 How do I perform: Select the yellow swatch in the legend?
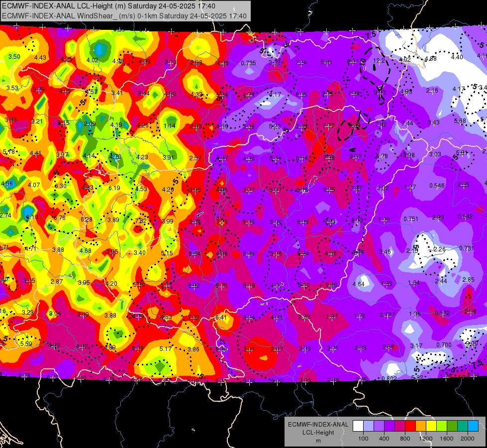click(x=431, y=426)
